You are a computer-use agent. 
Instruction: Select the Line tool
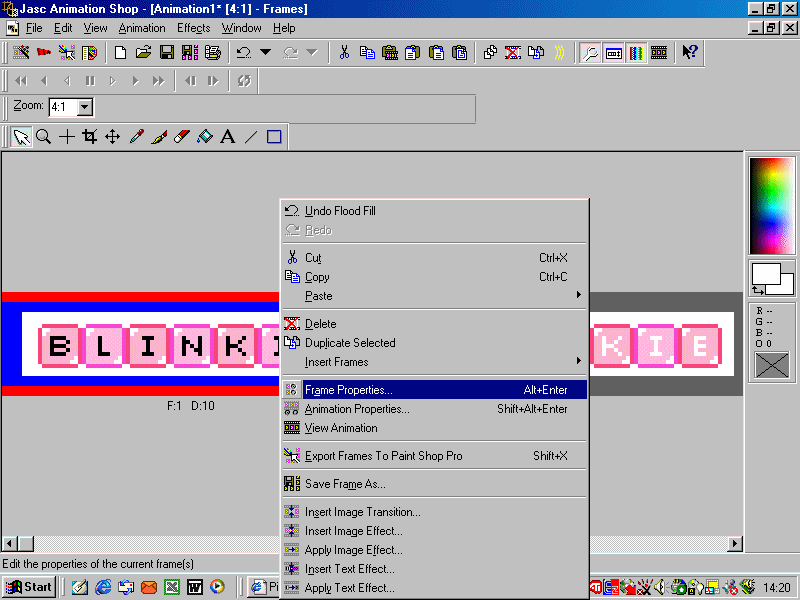[251, 137]
